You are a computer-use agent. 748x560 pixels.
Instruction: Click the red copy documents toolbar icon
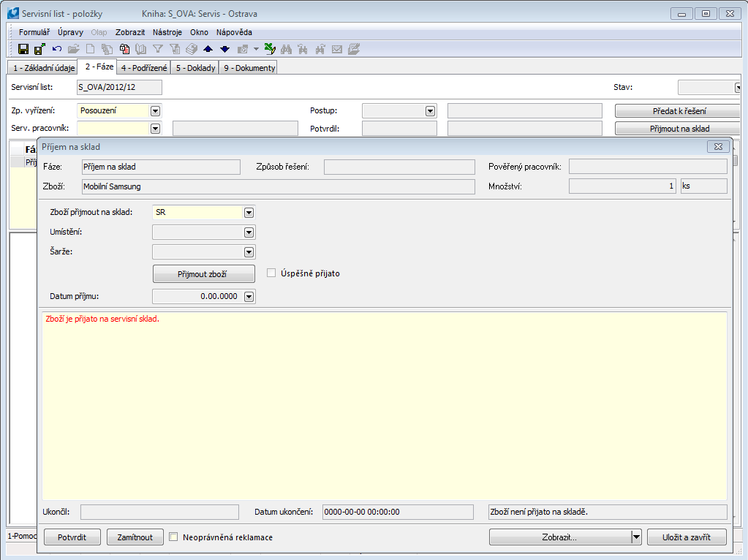(x=124, y=49)
